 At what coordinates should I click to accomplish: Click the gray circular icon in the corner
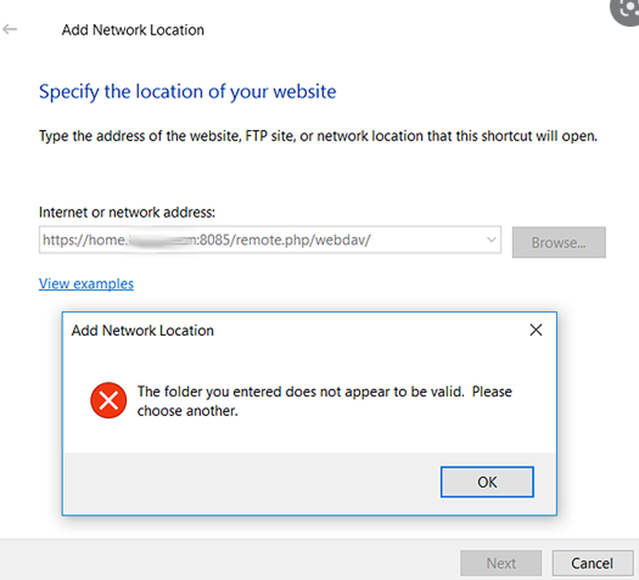pyautogui.click(x=625, y=11)
